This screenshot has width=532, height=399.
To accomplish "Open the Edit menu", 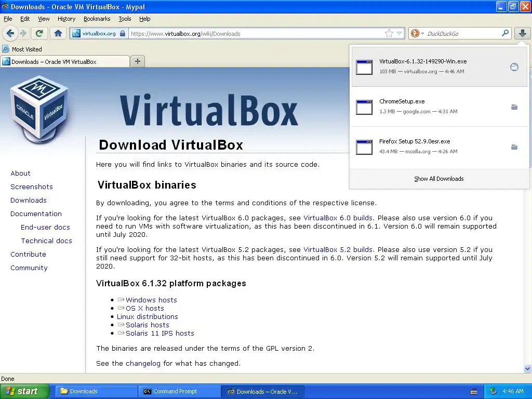I will click(x=25, y=19).
